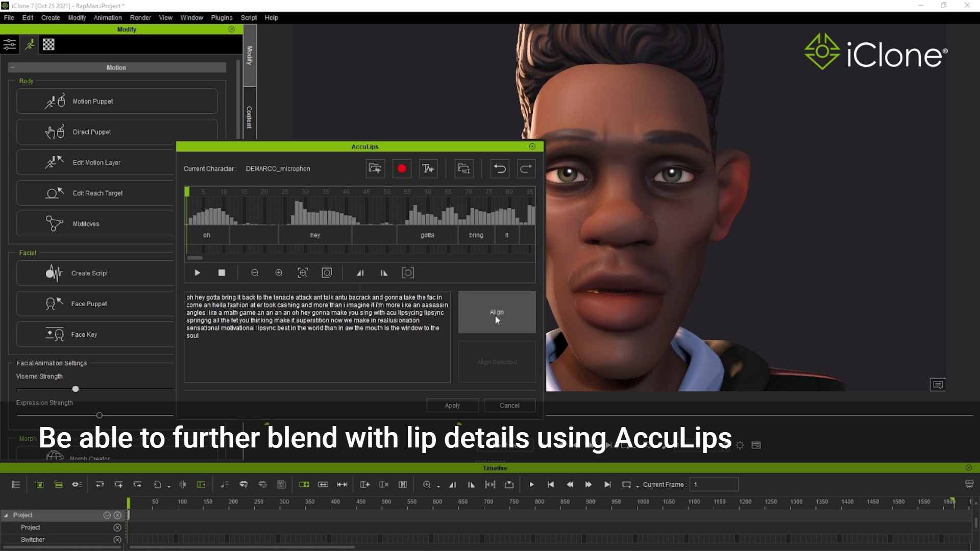Open the Plugins menu
The image size is (980, 551).
[222, 17]
